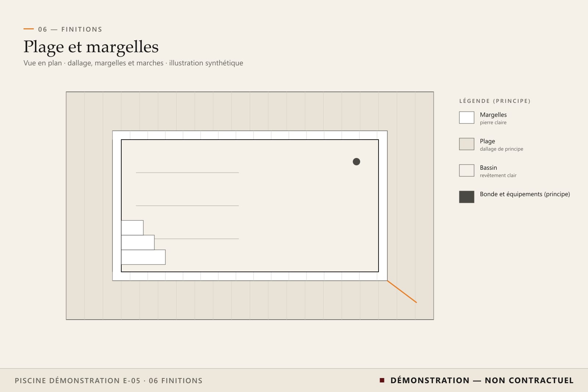The image size is (588, 392).
Task: Click the middle pool step
Action: pos(138,242)
